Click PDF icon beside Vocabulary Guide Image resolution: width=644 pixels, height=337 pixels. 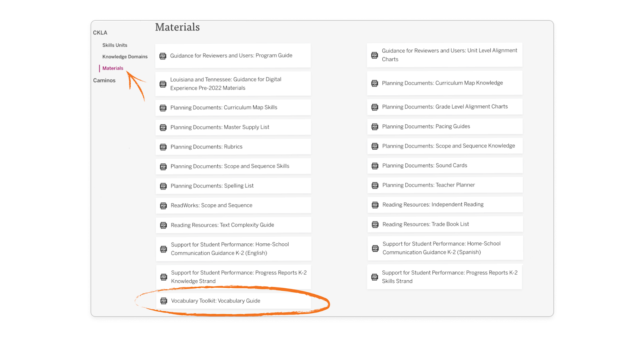(164, 301)
